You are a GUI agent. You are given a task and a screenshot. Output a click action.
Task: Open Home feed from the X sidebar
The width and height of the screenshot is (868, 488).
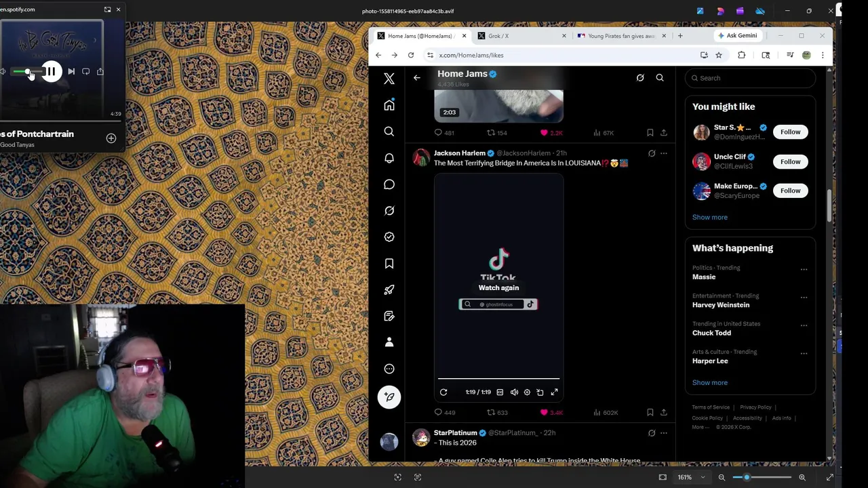click(x=389, y=105)
